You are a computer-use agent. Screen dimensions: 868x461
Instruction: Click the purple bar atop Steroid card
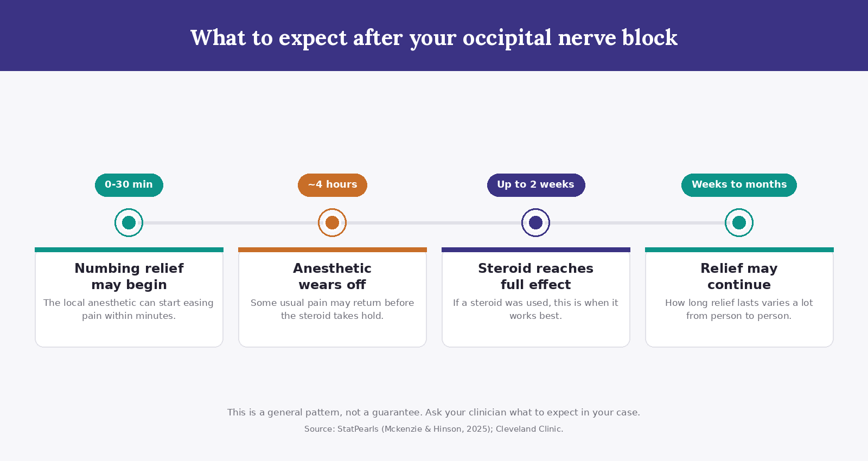(536, 249)
